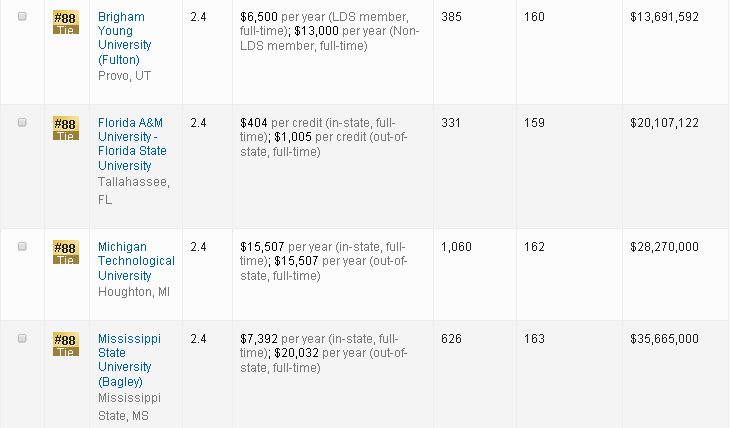Click the 1,060 enrollment figure

(x=456, y=246)
